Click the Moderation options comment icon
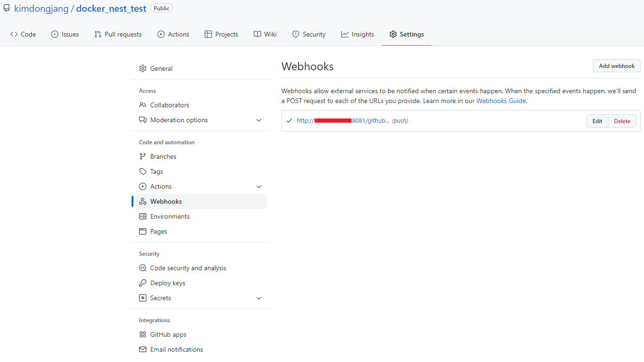Screen dimensions: 644x362 click(x=143, y=120)
